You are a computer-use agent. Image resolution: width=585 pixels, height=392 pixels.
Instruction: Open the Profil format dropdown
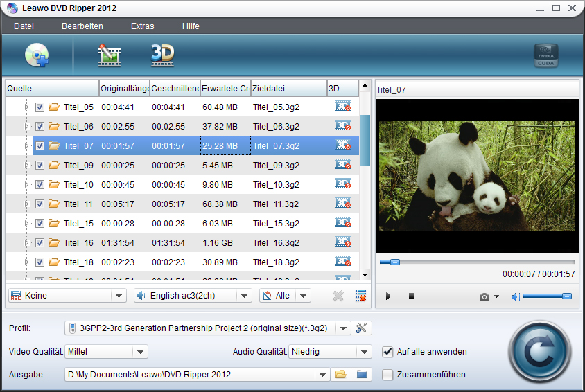(207, 328)
